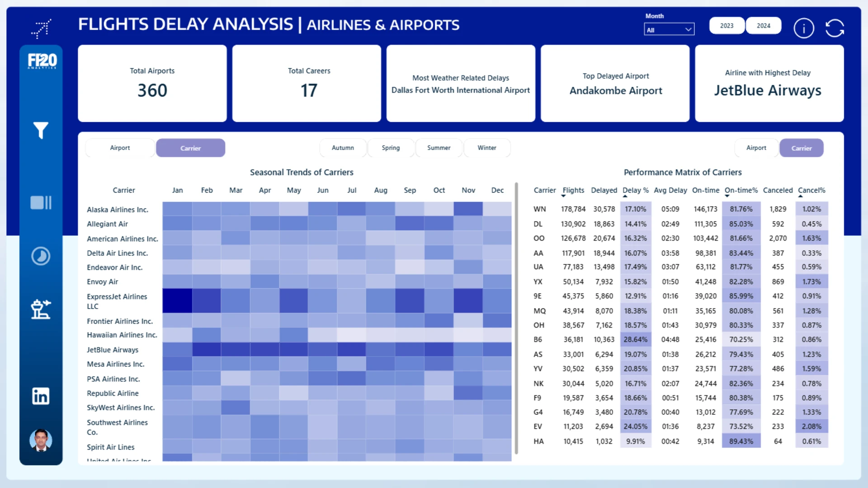Click the Performance Matrix of Carriers title

click(683, 172)
